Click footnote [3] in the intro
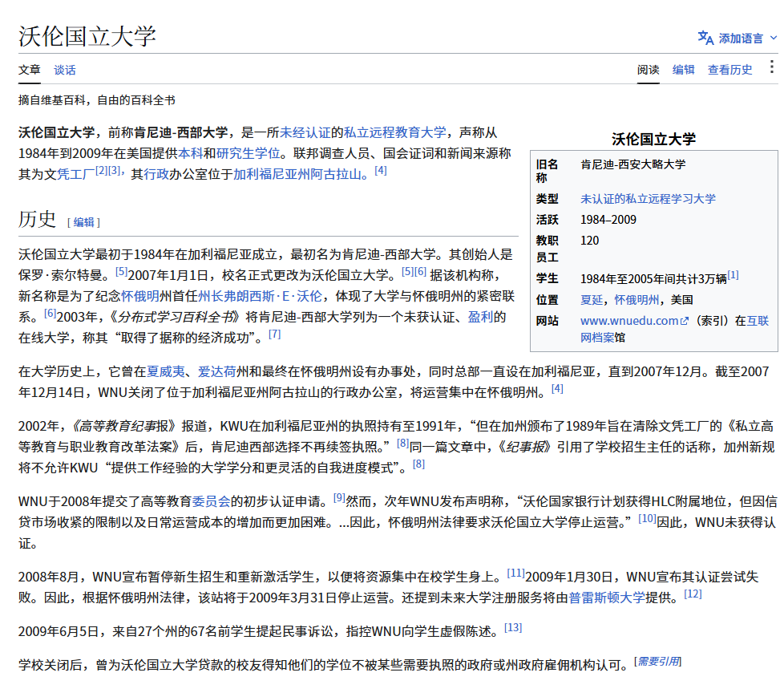This screenshot has height=697, width=784. (x=115, y=171)
